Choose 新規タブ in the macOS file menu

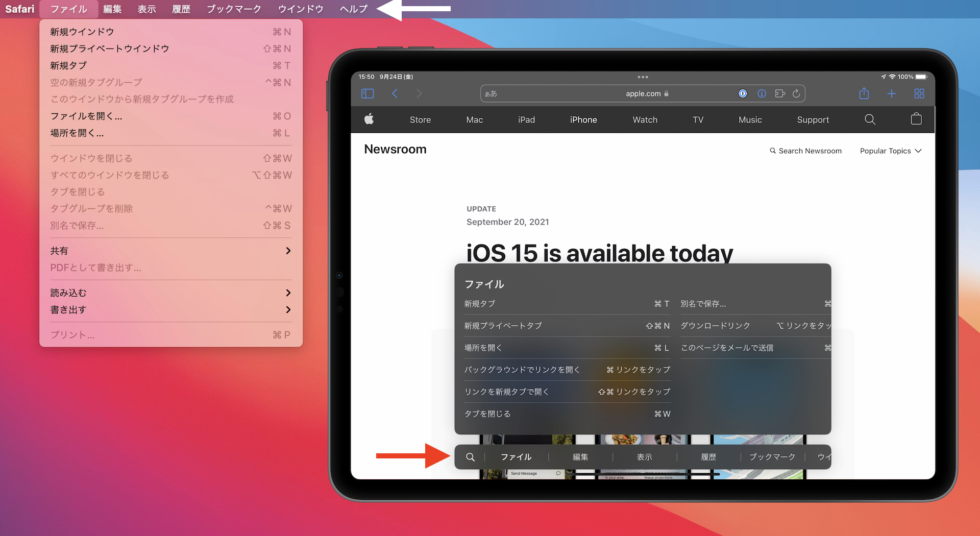(171, 65)
